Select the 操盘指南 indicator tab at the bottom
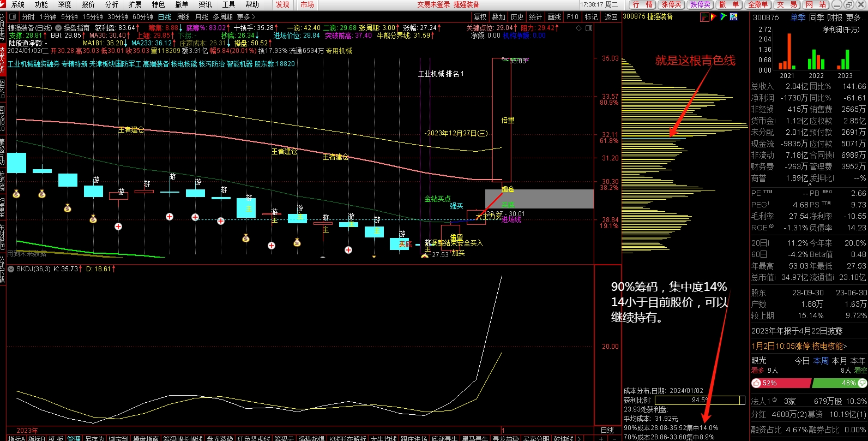Screen dimensions: 868x441 (x=146, y=438)
